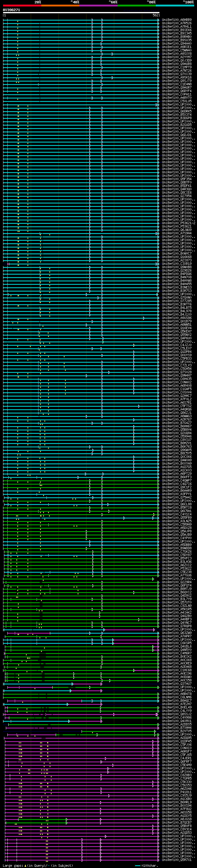Select hit label UniRef100_C5XLU5
Viewport: 197px width, 868px height.
click(x=177, y=101)
